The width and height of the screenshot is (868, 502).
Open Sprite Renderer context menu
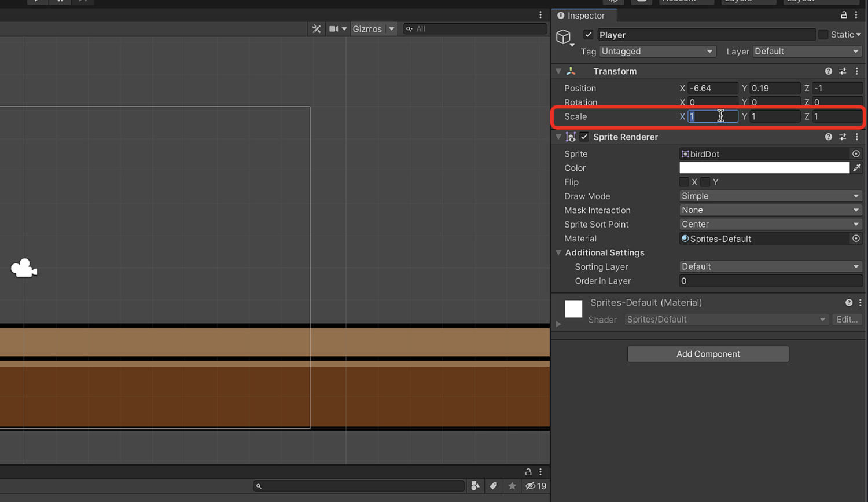(857, 137)
